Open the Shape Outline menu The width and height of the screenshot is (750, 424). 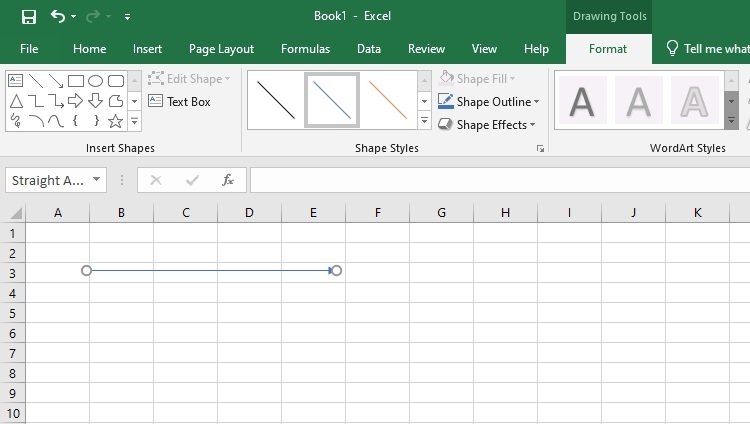click(488, 101)
